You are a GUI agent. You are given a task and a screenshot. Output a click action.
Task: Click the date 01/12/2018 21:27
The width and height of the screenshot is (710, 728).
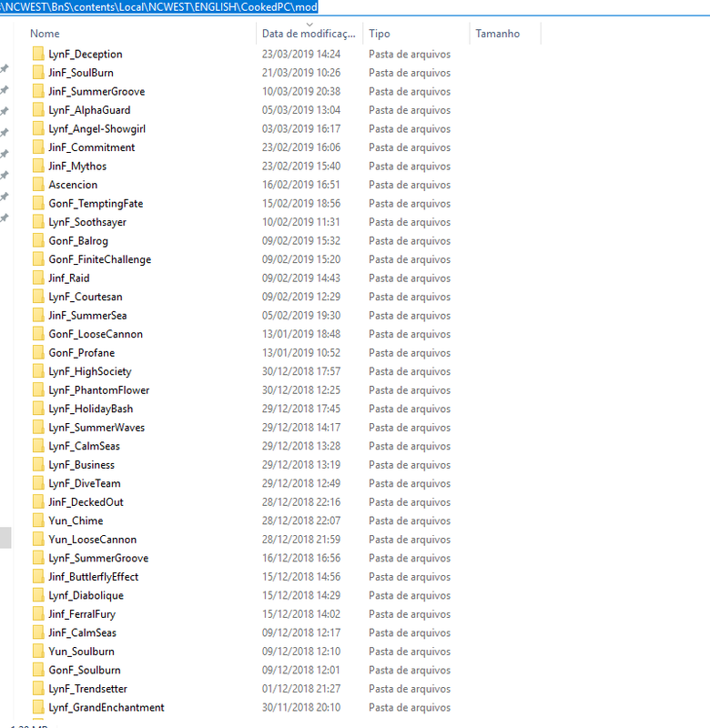[x=301, y=689]
